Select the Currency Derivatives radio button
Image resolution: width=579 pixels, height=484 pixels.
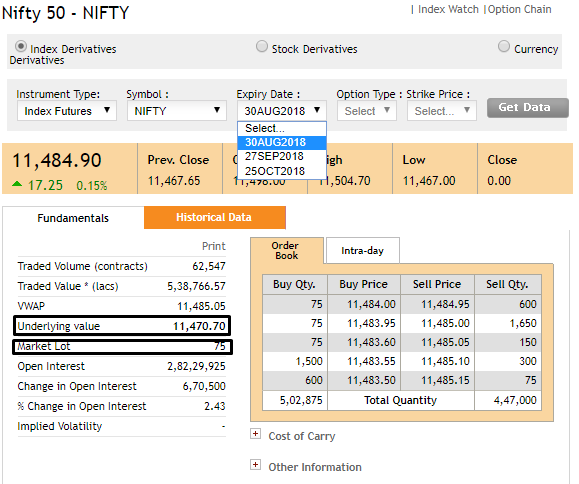point(504,47)
